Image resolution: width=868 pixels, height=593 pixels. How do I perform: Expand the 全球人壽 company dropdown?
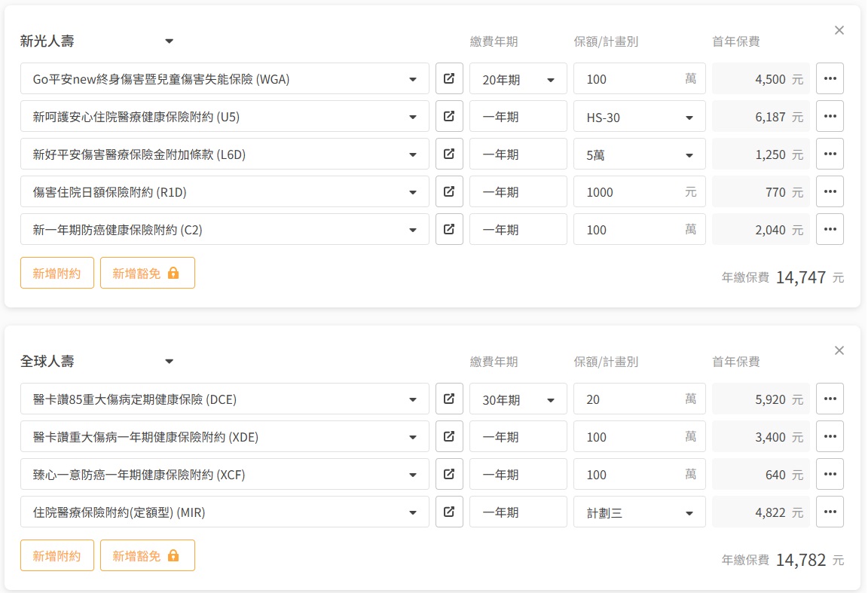click(169, 362)
